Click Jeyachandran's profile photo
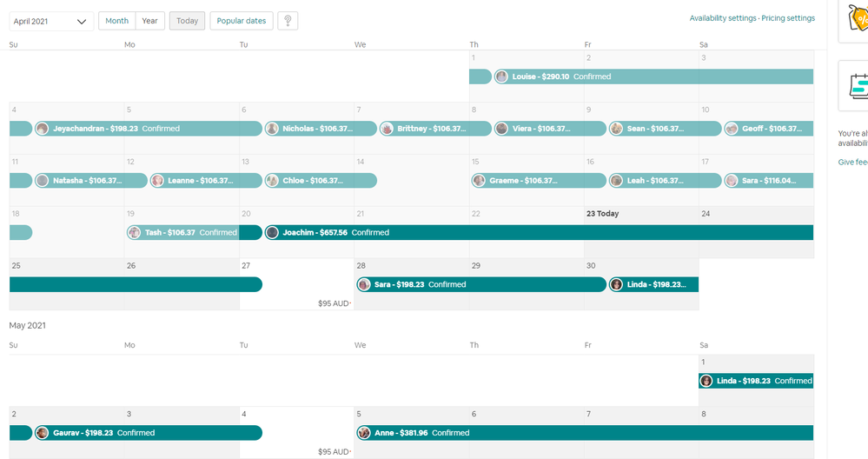 (42, 129)
